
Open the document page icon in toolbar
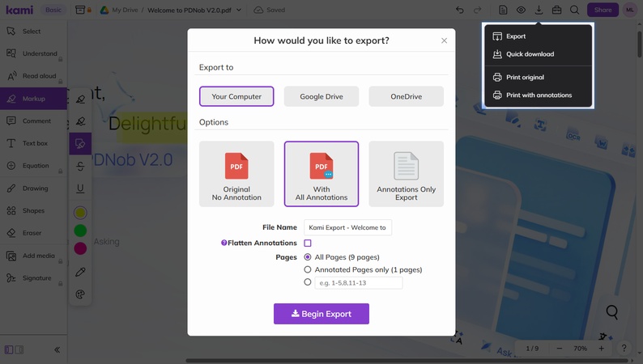(x=503, y=10)
